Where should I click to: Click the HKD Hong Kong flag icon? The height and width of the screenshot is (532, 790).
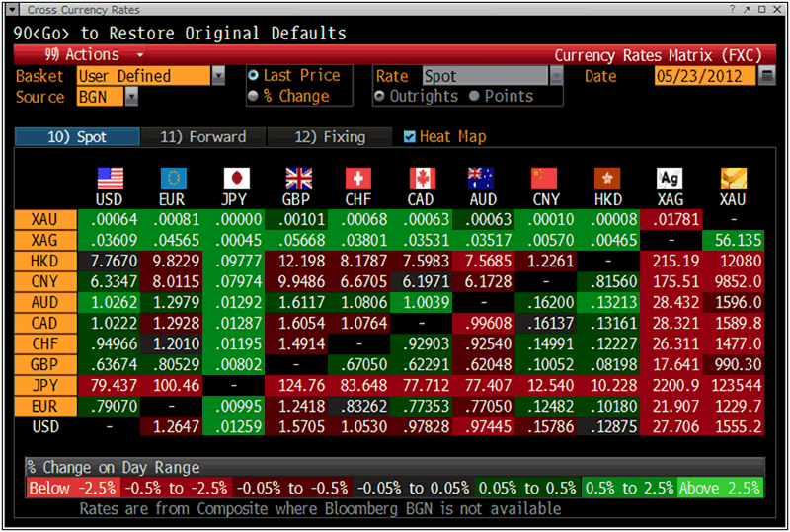(x=607, y=179)
